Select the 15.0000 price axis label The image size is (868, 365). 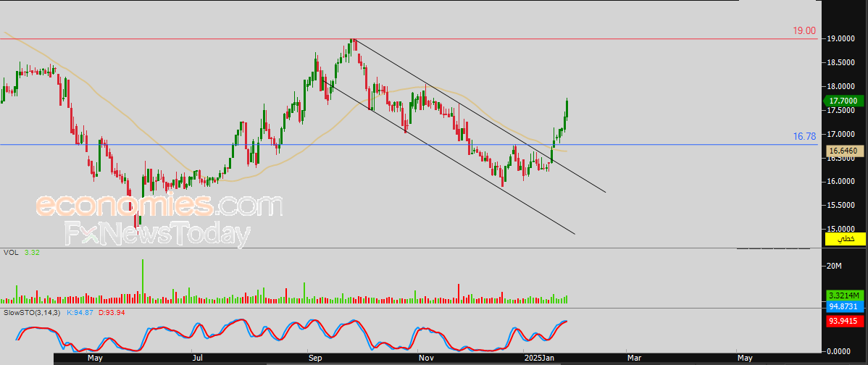coord(841,229)
